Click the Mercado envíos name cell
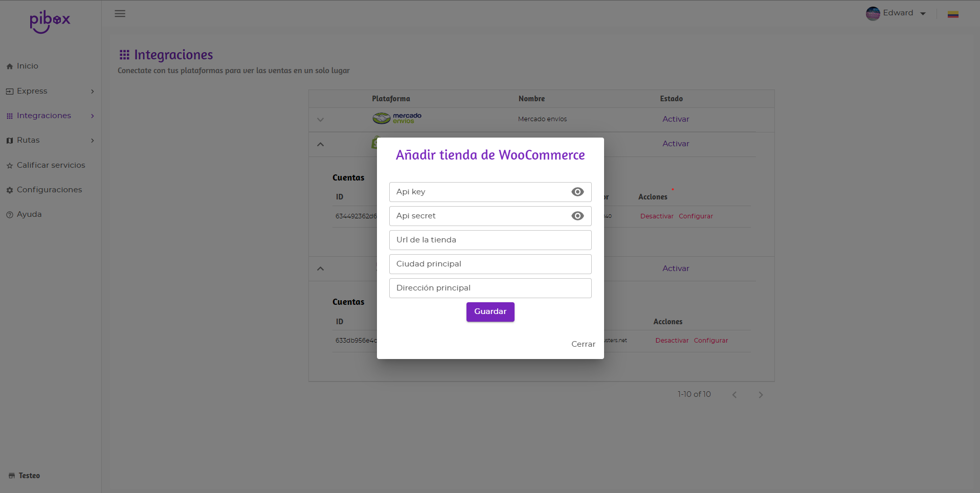980x493 pixels. [x=542, y=119]
